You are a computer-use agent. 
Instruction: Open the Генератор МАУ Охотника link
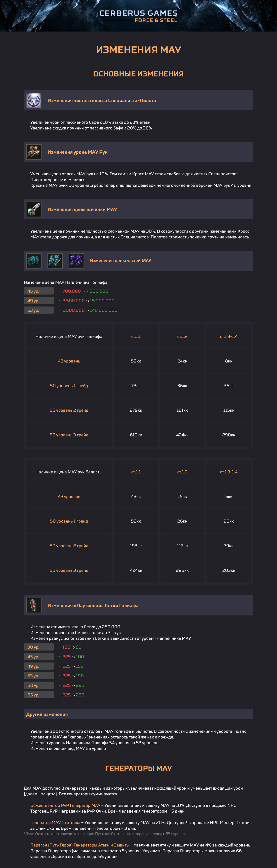point(55,823)
